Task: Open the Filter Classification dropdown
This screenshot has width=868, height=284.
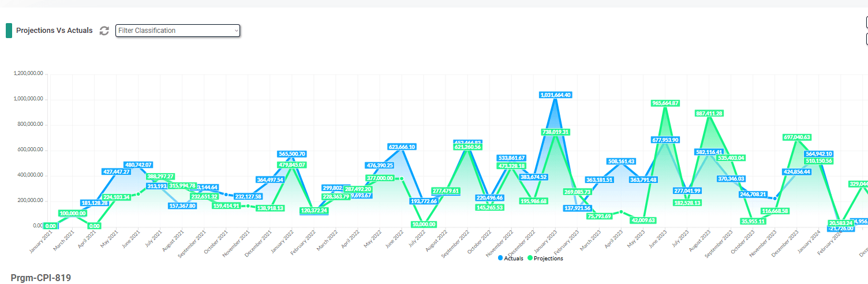Action: [178, 31]
